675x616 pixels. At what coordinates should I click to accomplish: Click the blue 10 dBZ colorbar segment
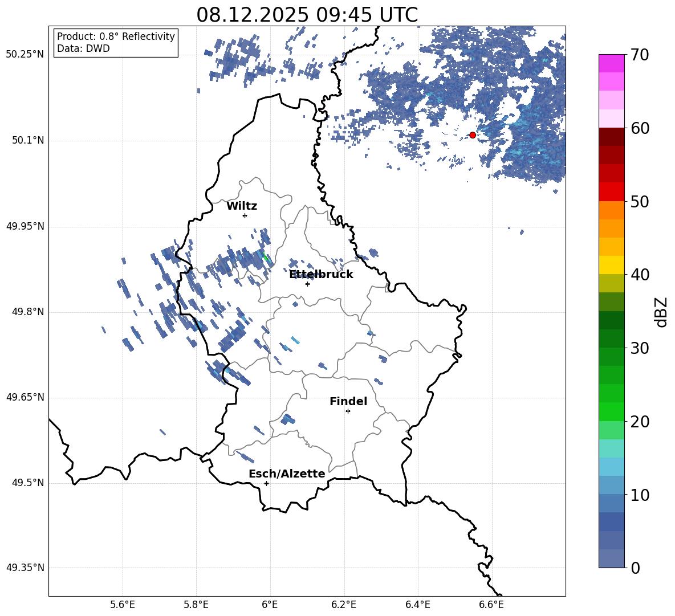click(x=611, y=485)
